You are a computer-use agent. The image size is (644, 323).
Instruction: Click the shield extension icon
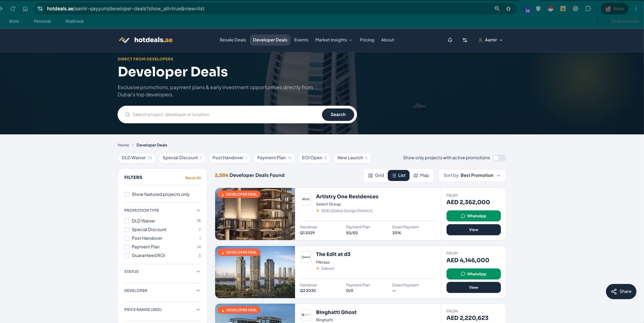coord(538,9)
